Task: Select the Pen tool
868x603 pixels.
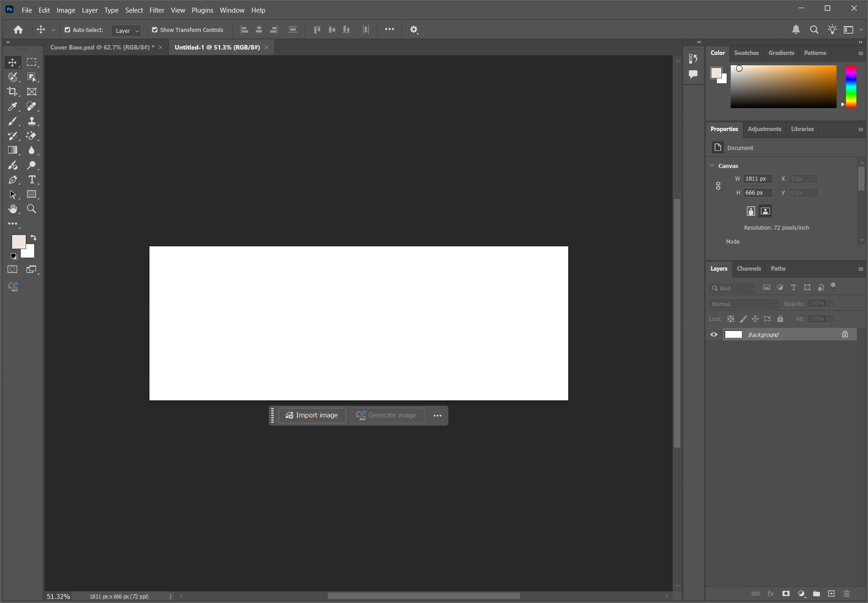Action: click(12, 180)
